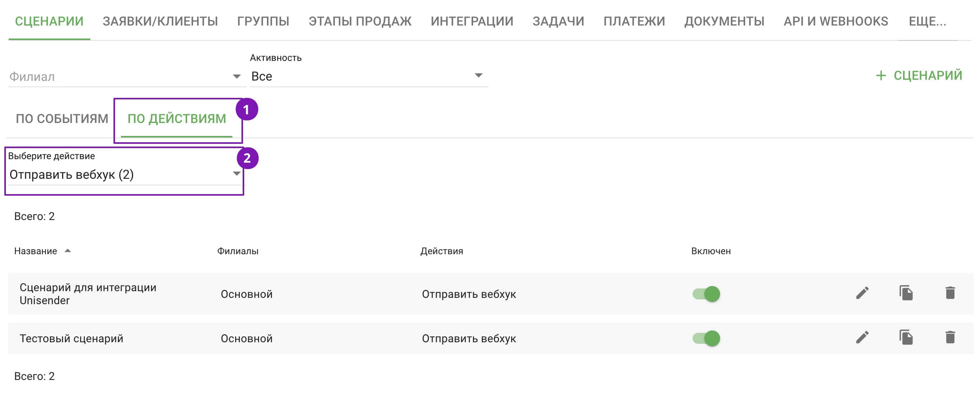
Task: Sort by Название ascending arrow
Action: tap(68, 251)
